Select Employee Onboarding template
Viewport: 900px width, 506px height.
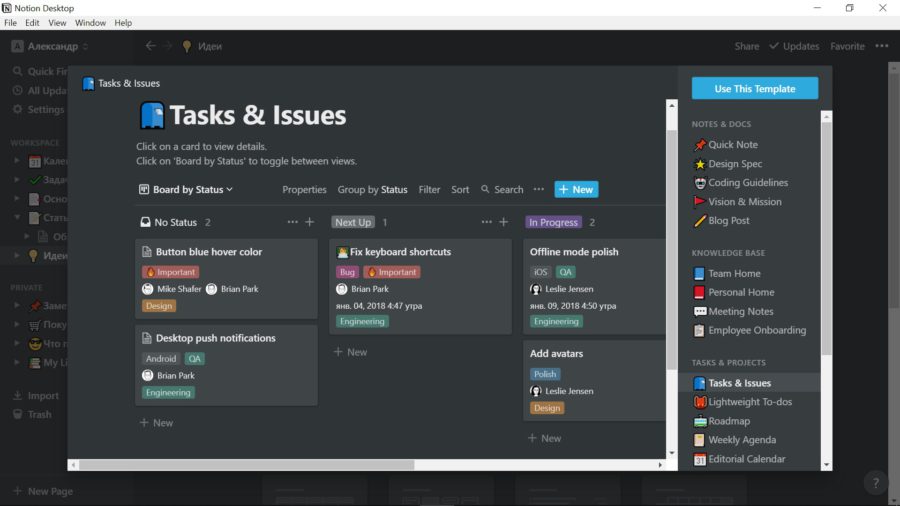coord(750,330)
